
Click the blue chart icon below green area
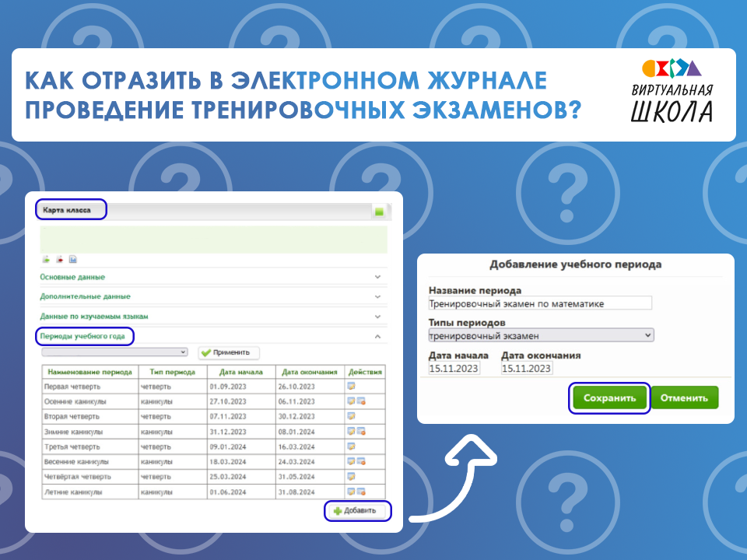[73, 260]
